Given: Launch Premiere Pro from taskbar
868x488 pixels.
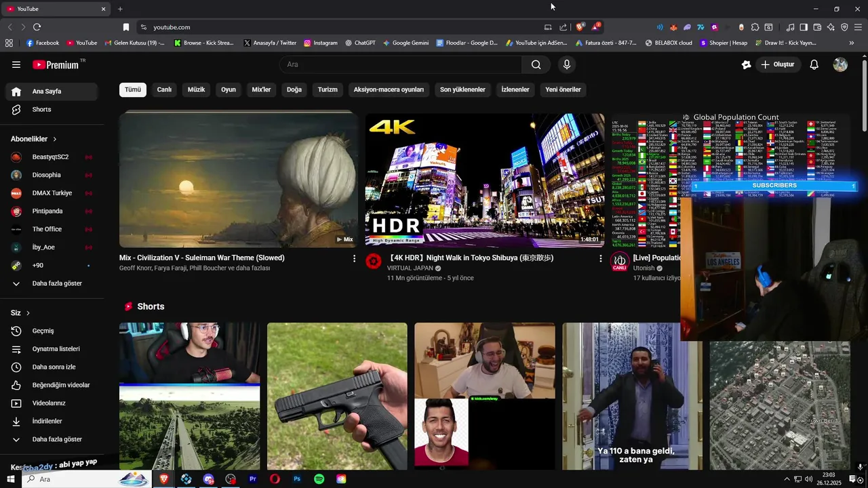Looking at the screenshot, I should [252, 479].
